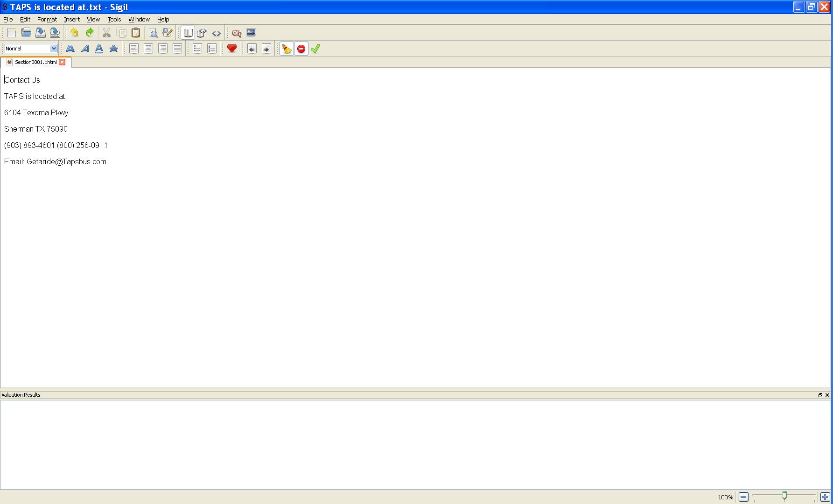Image resolution: width=833 pixels, height=504 pixels.
Task: Center the text alignment
Action: pos(148,49)
